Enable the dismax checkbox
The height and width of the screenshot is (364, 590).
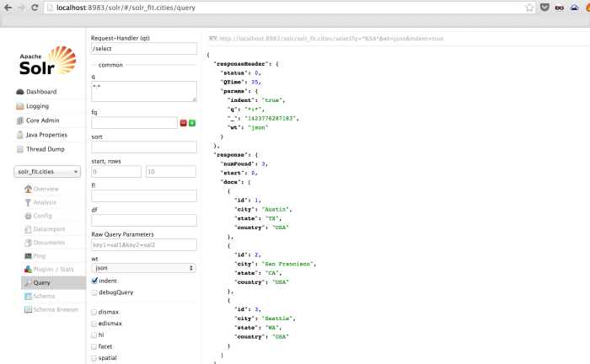94,312
